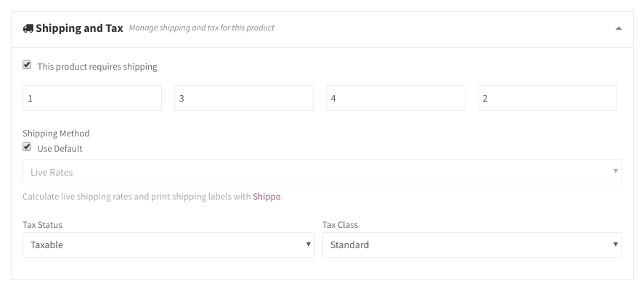Focus the dimension field containing 1

pyautogui.click(x=92, y=98)
